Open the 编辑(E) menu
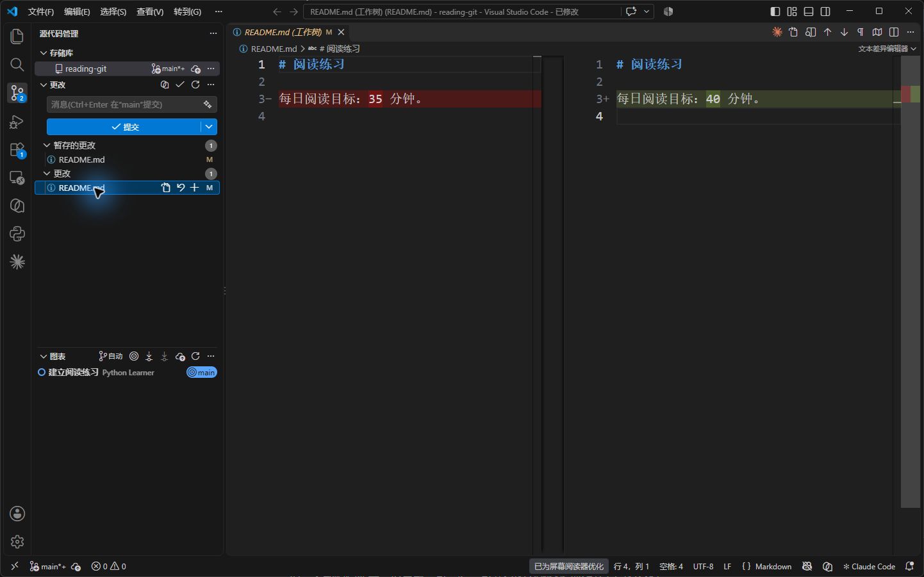 [77, 12]
